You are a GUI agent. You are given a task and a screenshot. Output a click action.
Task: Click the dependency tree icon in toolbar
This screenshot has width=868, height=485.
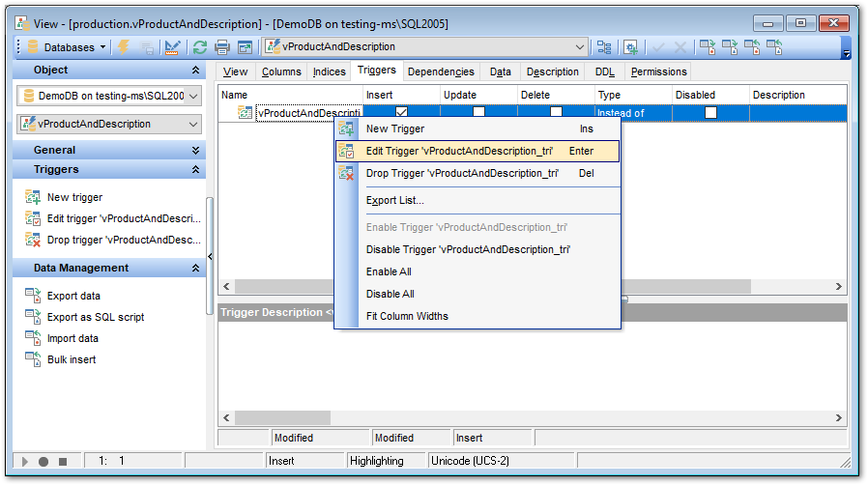[604, 47]
